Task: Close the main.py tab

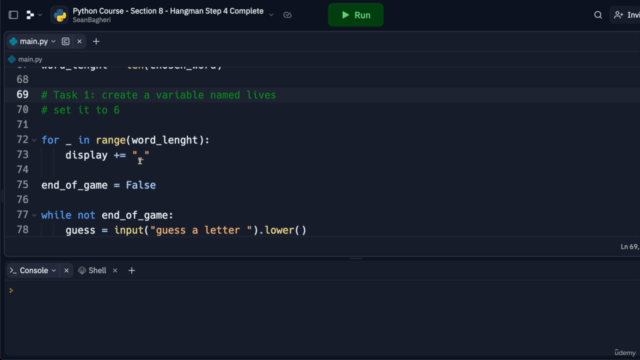Action: 79,41
